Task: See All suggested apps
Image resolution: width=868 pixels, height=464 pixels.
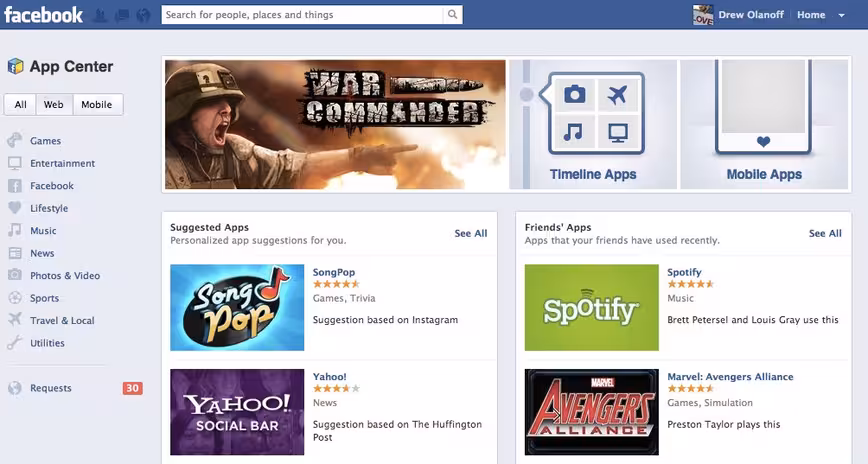Action: coord(471,233)
